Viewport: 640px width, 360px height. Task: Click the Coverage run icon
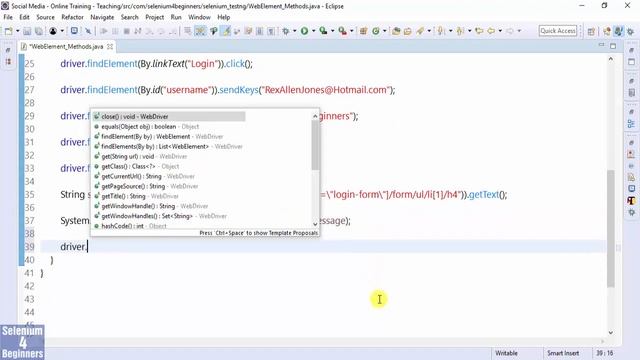[323, 31]
